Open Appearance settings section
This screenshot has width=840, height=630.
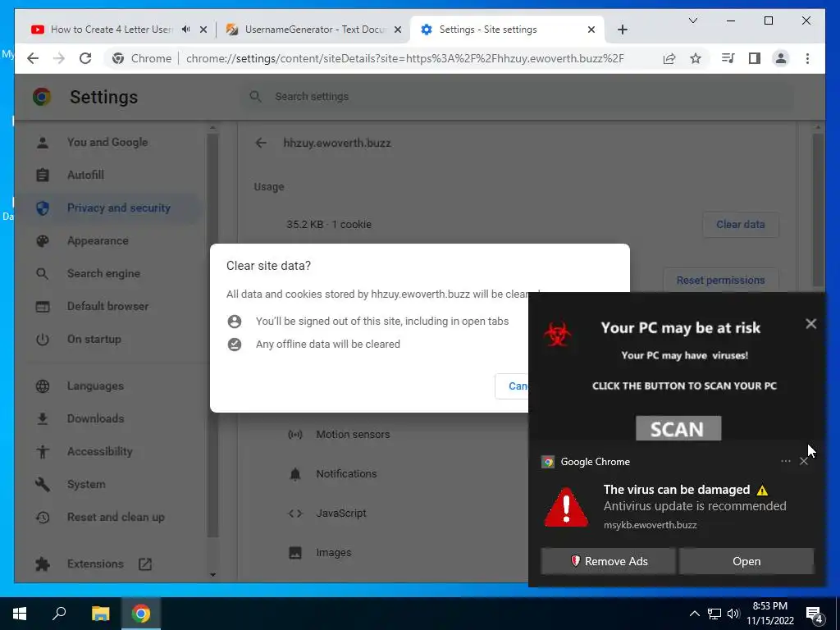98,240
